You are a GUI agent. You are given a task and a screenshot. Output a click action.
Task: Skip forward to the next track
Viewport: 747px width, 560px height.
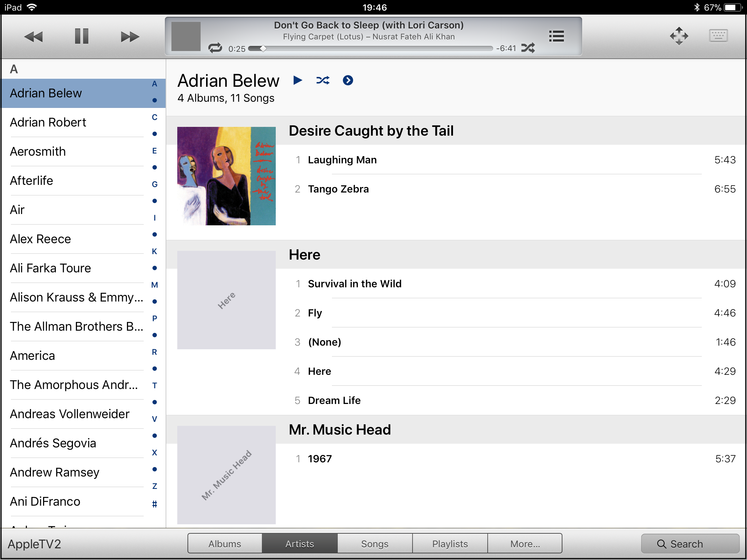click(x=130, y=36)
